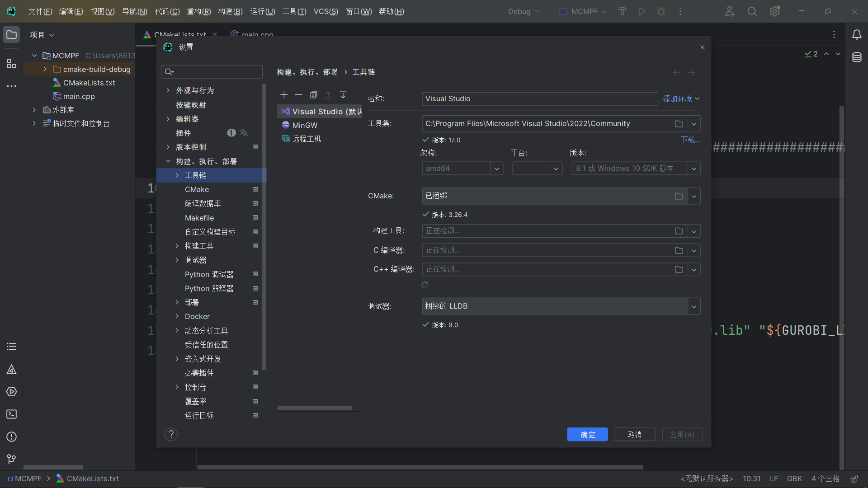Open the 帮助 menu

(392, 11)
